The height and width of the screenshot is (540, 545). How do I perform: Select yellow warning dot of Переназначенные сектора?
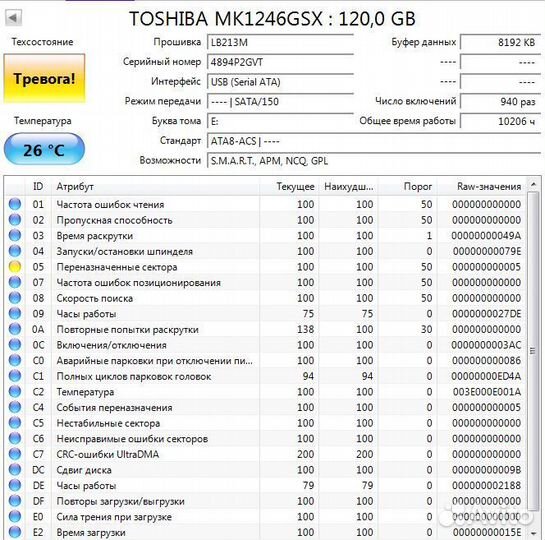click(15, 267)
